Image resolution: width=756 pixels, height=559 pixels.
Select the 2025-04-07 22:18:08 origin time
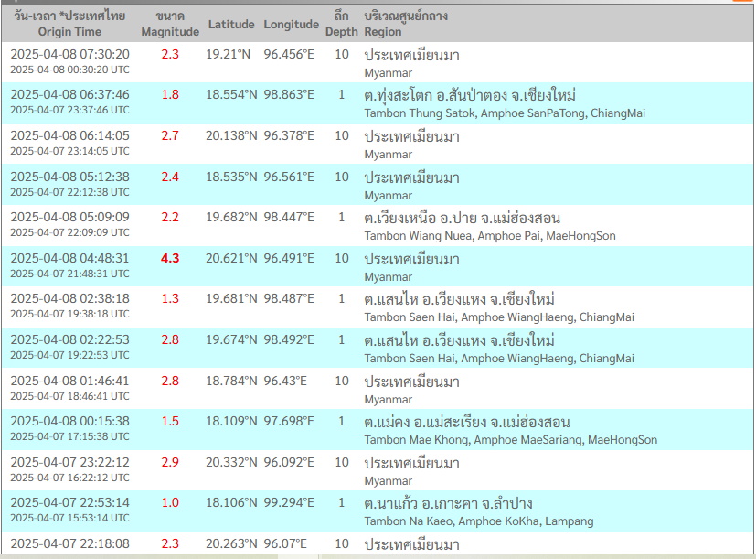69,544
